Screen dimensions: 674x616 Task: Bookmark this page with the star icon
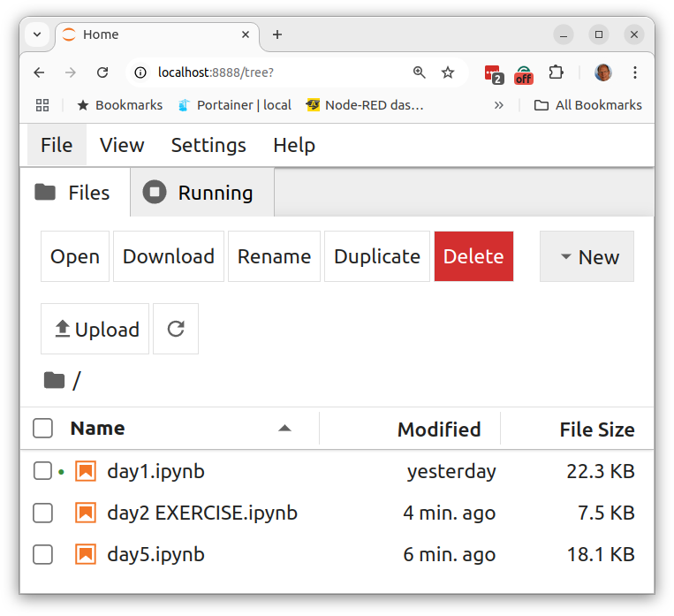click(x=448, y=72)
